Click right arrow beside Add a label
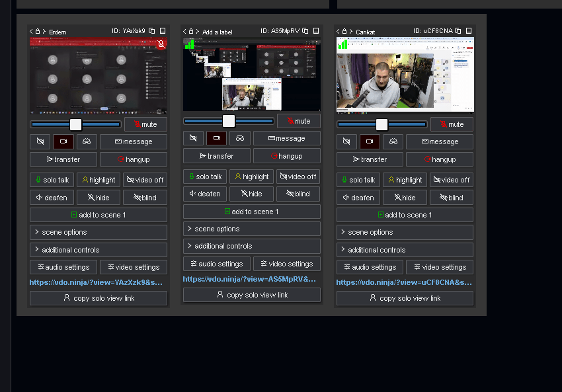The image size is (562, 392). click(x=198, y=32)
